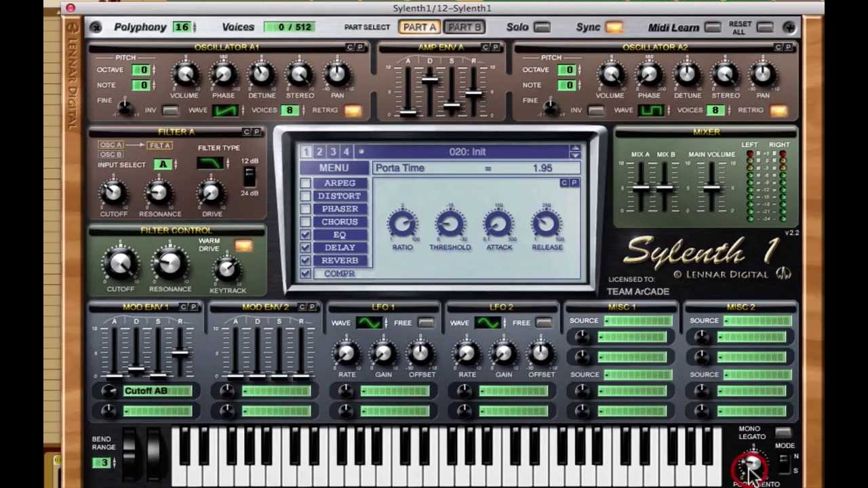This screenshot has height=488, width=868.
Task: Change Oscillator A1 voices value
Action: point(290,110)
